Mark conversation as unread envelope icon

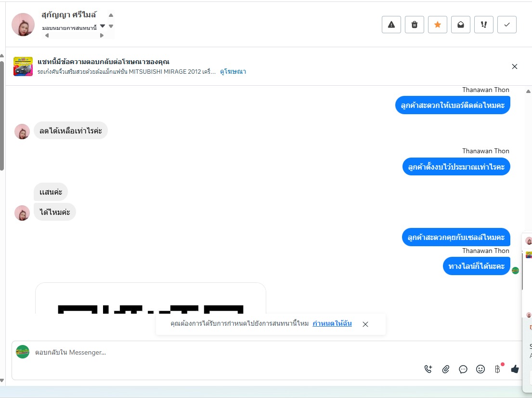point(460,25)
